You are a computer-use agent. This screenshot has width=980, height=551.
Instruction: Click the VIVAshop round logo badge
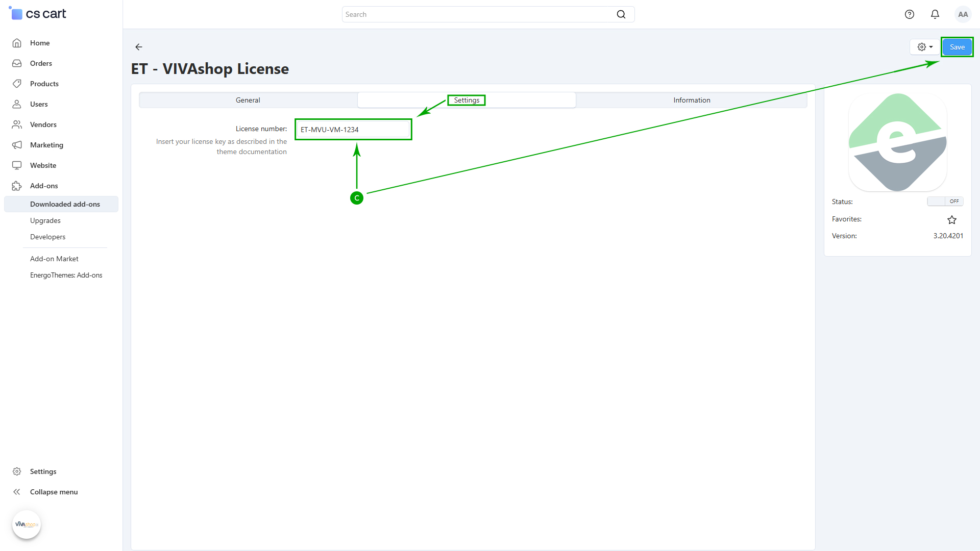27,524
